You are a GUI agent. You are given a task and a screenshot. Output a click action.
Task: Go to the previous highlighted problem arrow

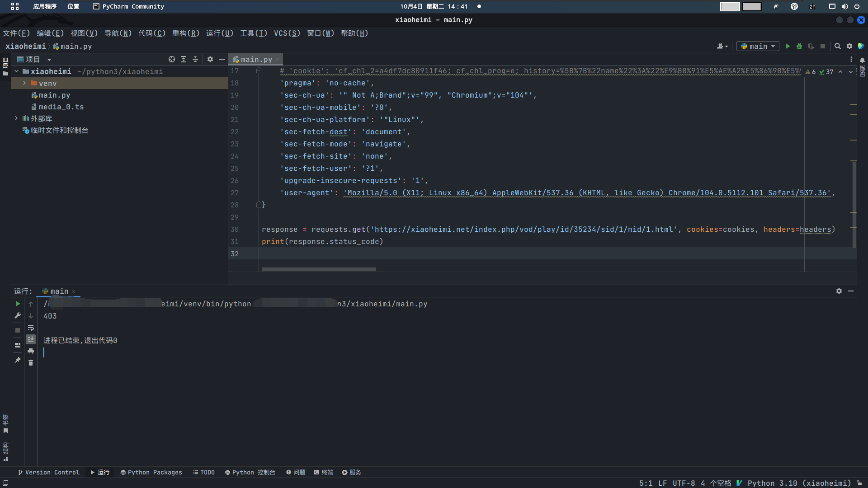[x=840, y=72]
